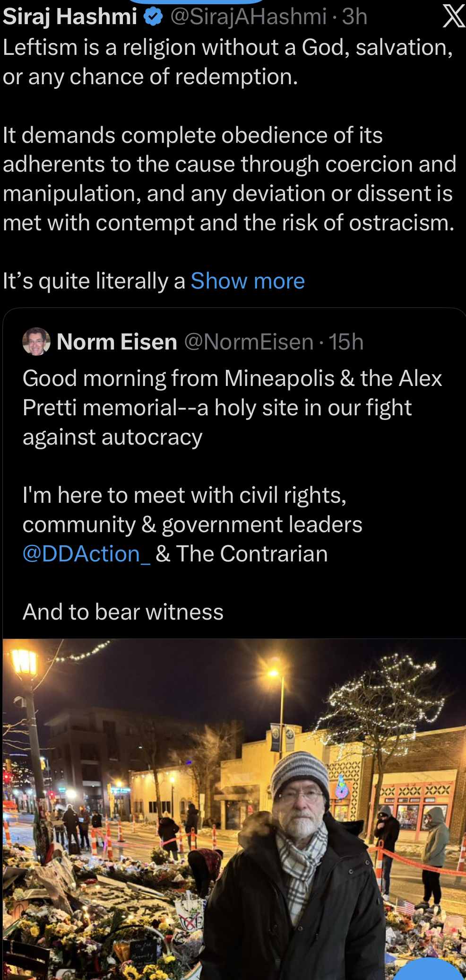Click the "Leftism is a religion" paragraph

(x=227, y=62)
